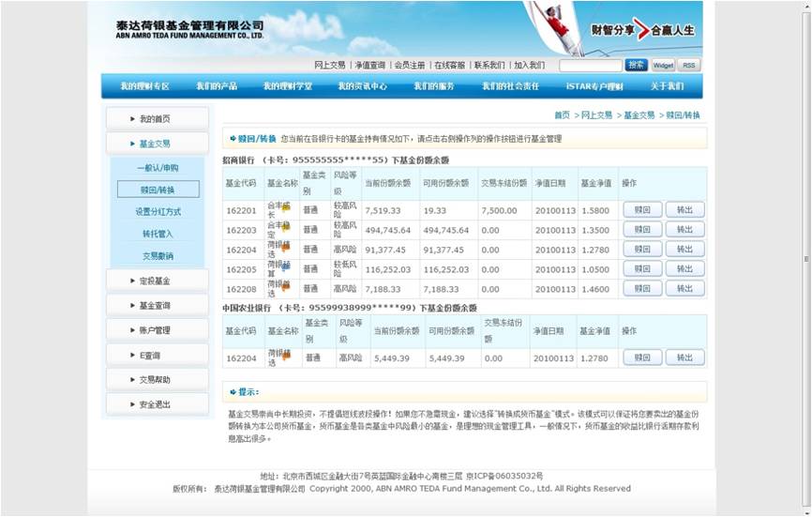The width and height of the screenshot is (812, 517).
Task: Select 转托管入 in the sidebar submenu
Action: 158,235
